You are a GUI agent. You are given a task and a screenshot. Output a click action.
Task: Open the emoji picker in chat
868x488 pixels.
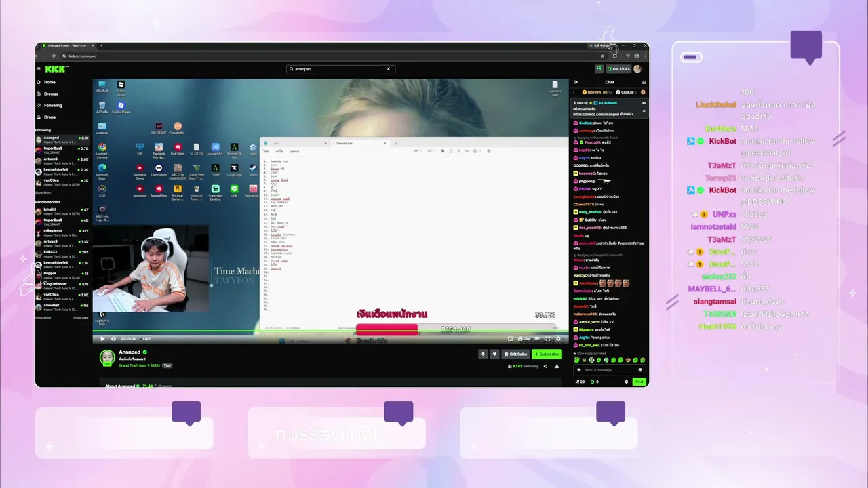640,369
